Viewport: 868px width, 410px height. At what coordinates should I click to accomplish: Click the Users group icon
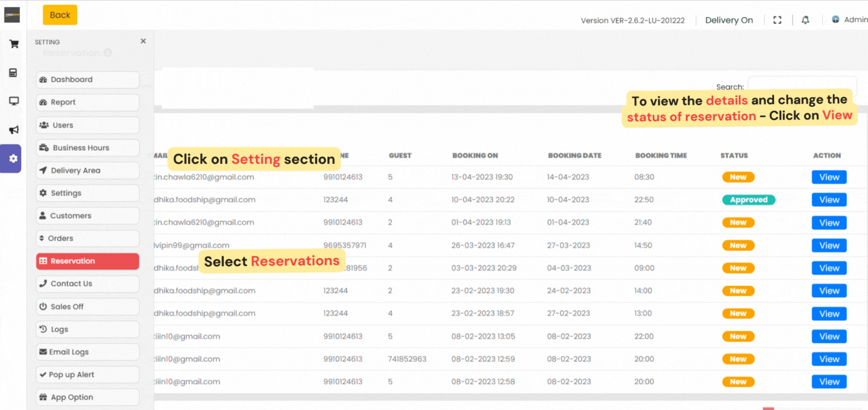[44, 125]
